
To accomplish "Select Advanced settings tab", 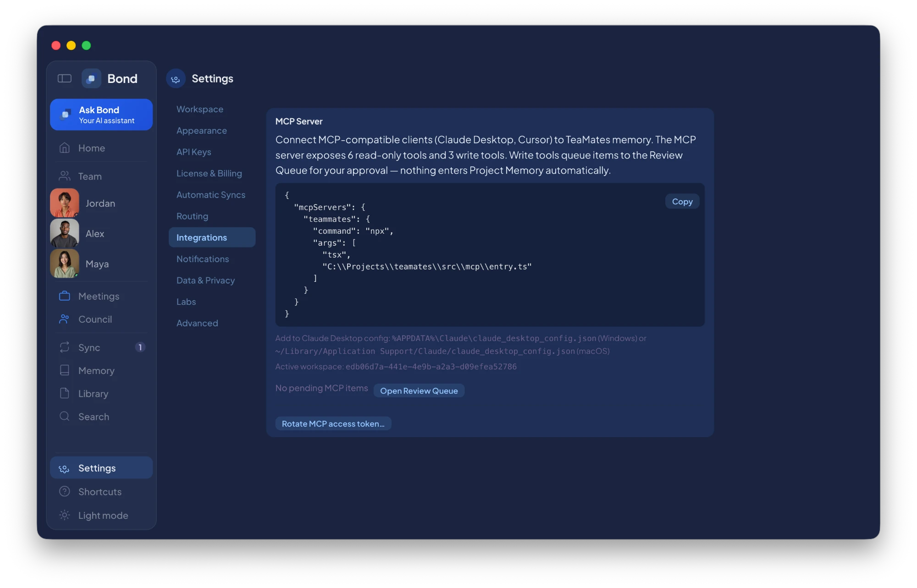I will (212, 323).
